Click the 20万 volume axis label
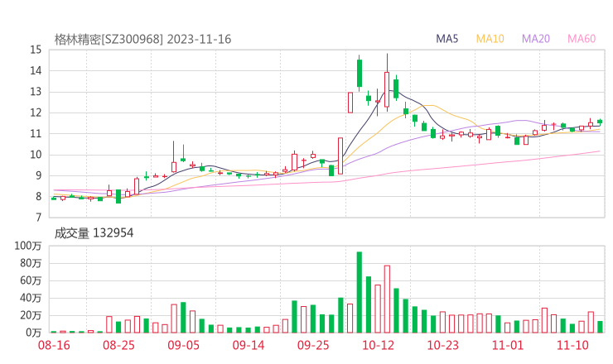The width and height of the screenshot is (613, 364). coord(31,315)
